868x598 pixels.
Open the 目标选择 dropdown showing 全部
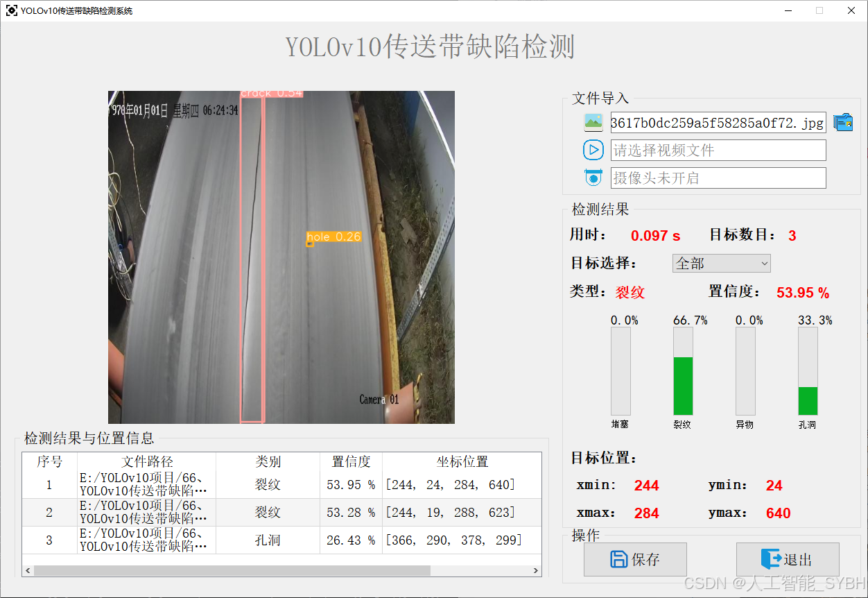(x=722, y=263)
